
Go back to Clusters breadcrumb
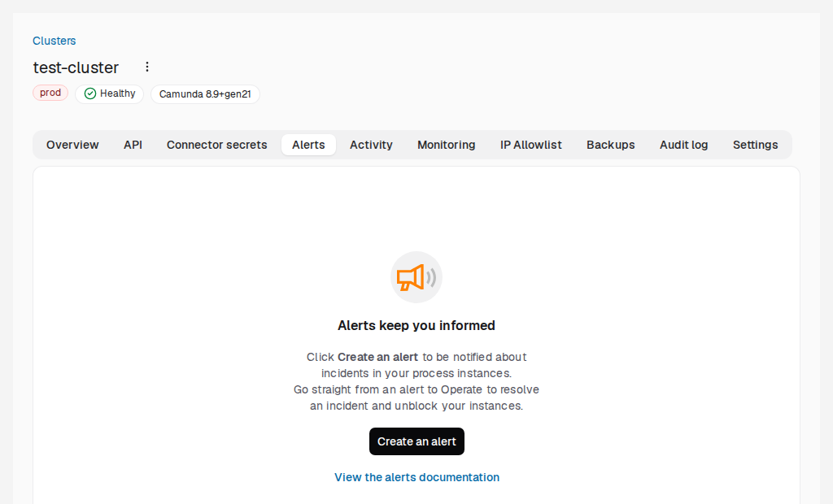[55, 41]
